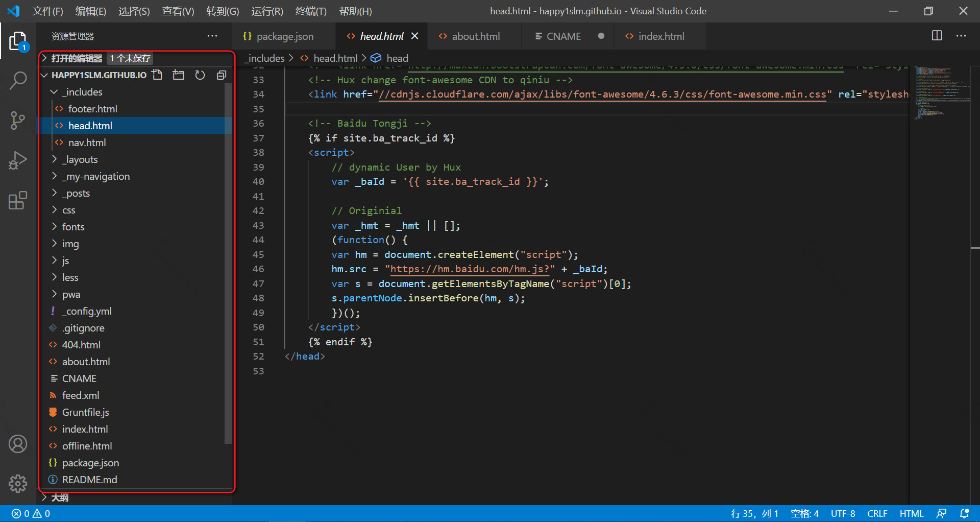Image resolution: width=980 pixels, height=522 pixels.
Task: Open the 选择(S) menu
Action: (134, 11)
